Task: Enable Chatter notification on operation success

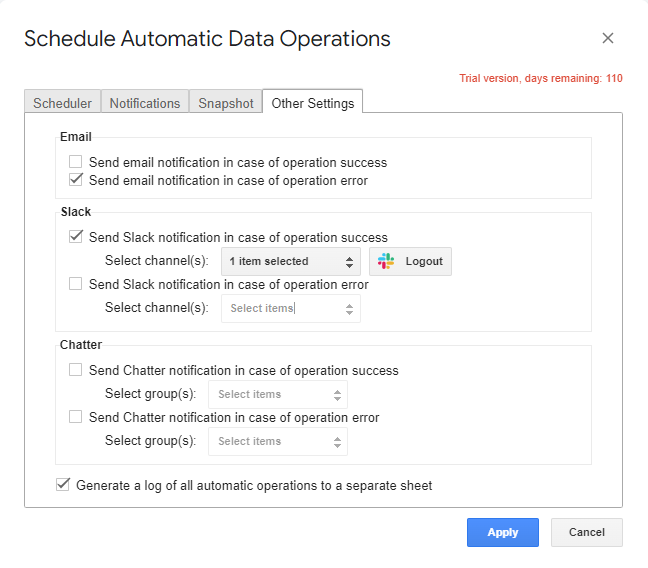Action: pos(75,370)
